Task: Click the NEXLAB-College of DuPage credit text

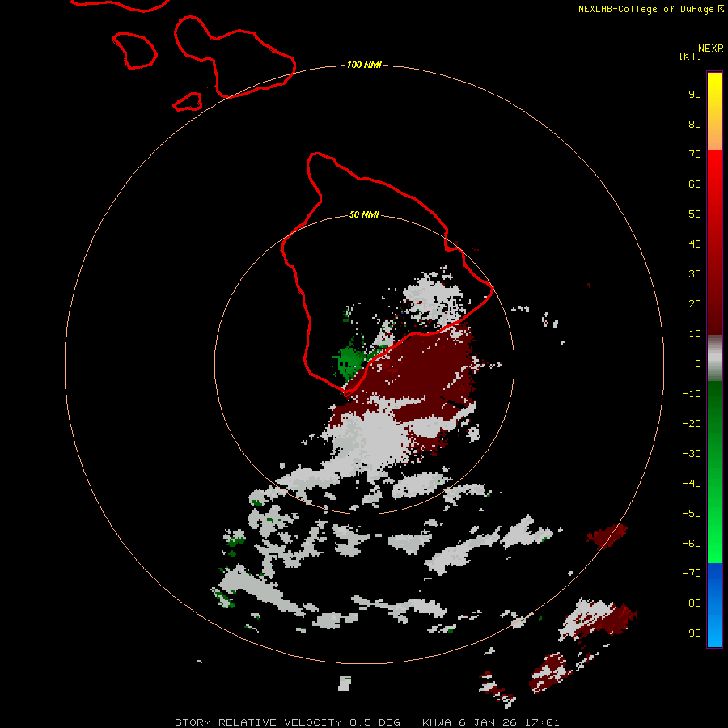Action: point(651,9)
